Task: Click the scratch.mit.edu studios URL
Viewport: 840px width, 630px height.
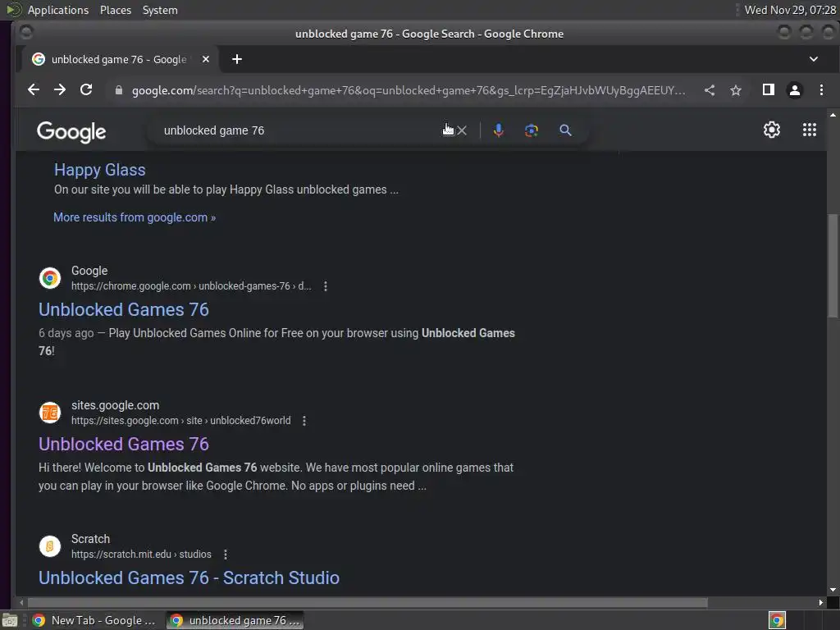Action: pyautogui.click(x=141, y=555)
